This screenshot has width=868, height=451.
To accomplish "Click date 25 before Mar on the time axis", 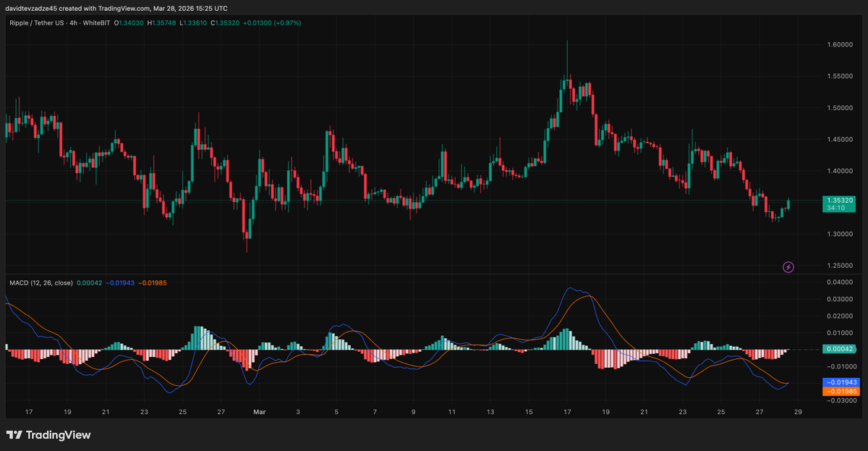I will tap(182, 412).
